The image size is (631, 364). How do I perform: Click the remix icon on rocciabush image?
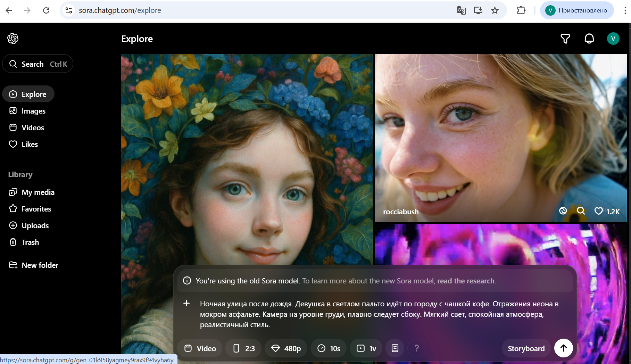[x=563, y=211]
